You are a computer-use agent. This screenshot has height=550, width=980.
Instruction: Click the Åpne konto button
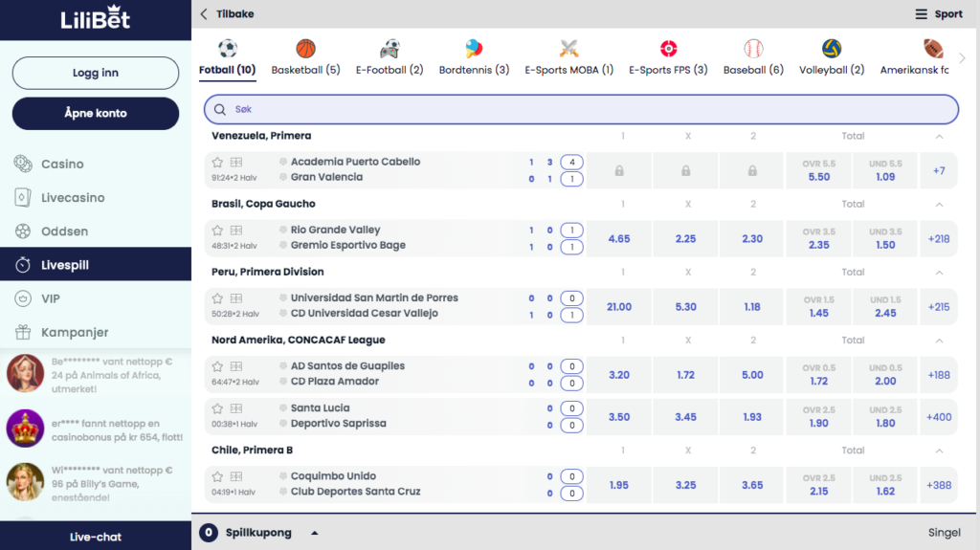tap(96, 113)
